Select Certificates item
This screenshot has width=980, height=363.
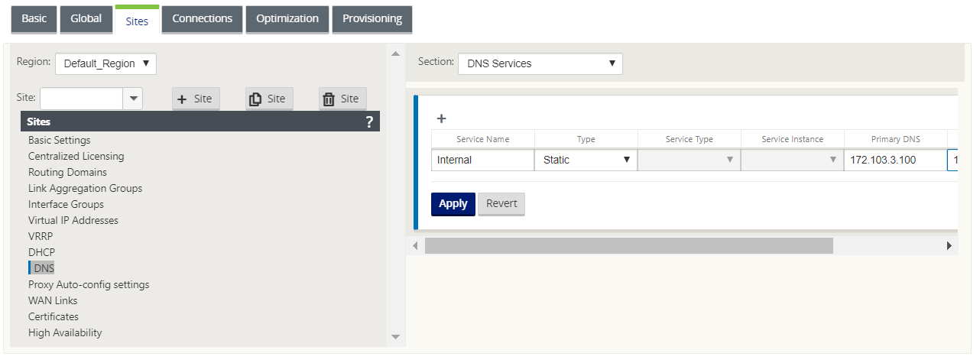[54, 316]
